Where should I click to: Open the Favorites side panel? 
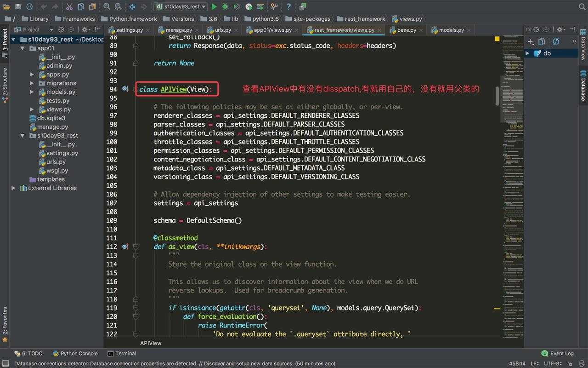tap(5, 325)
